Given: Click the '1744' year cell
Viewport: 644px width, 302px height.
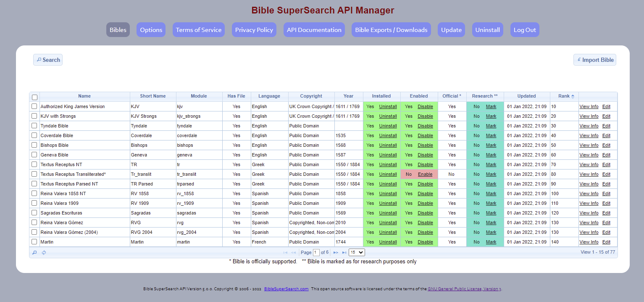Looking at the screenshot, I should pyautogui.click(x=349, y=242).
